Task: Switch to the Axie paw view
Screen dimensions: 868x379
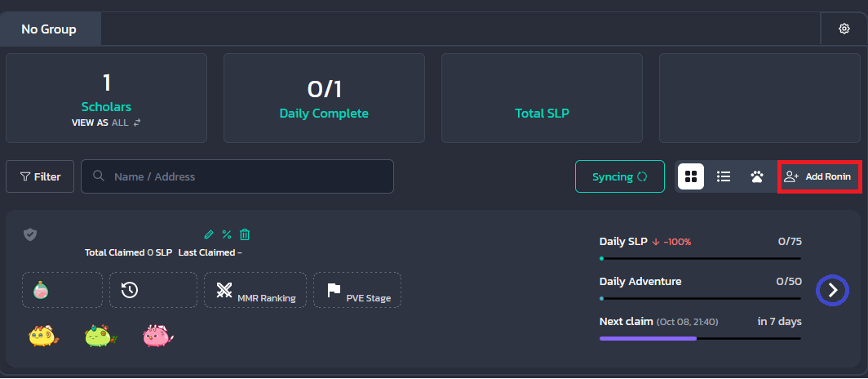Action: [757, 176]
